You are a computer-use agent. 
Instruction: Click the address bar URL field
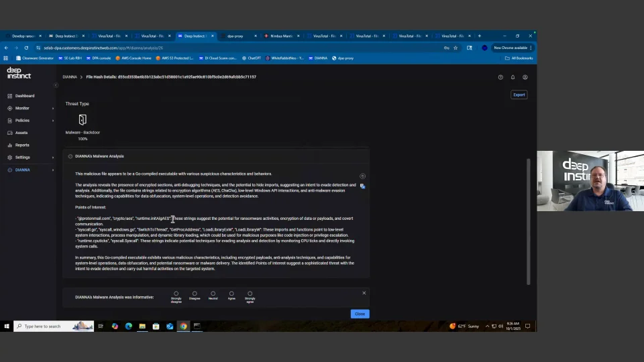pos(238,48)
